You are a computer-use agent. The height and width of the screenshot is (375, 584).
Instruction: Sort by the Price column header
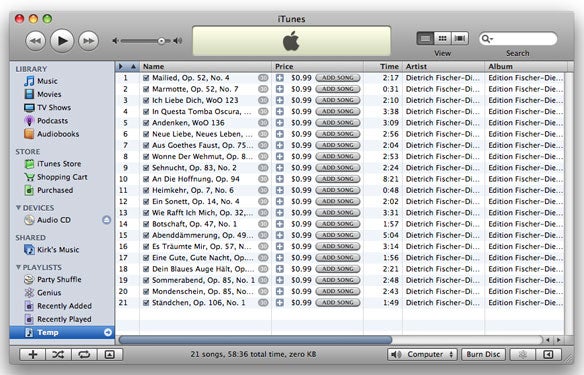click(x=317, y=67)
